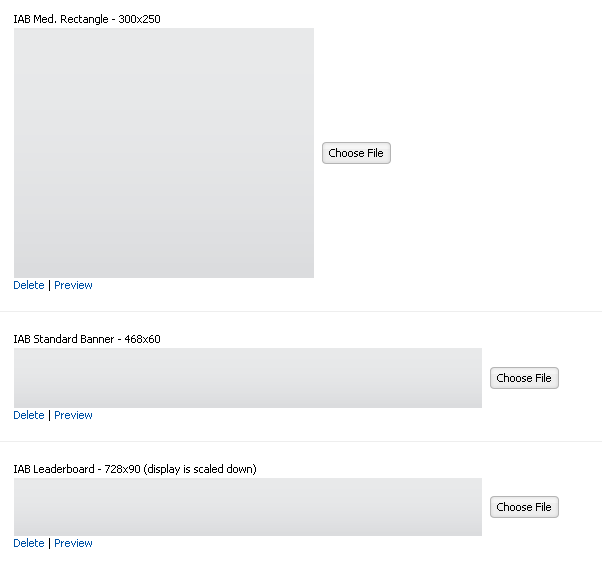Delete the IAB Med. Rectangle image
Image resolution: width=602 pixels, height=567 pixels.
coord(29,285)
